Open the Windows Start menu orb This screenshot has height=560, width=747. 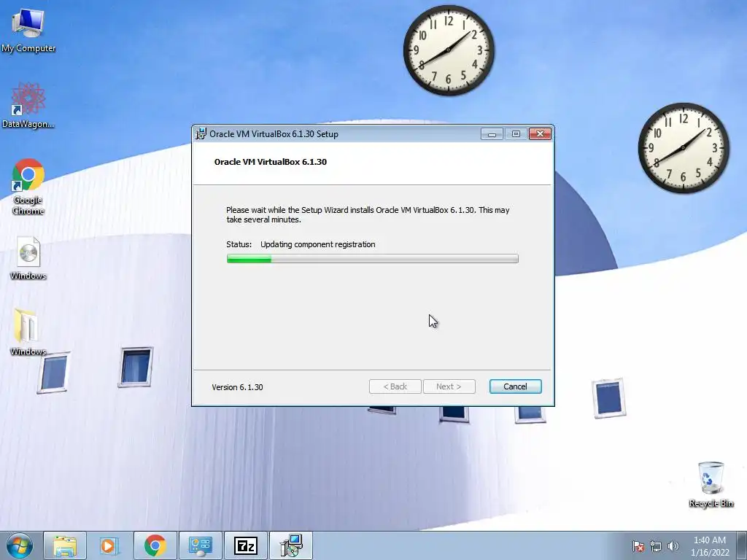click(x=20, y=545)
